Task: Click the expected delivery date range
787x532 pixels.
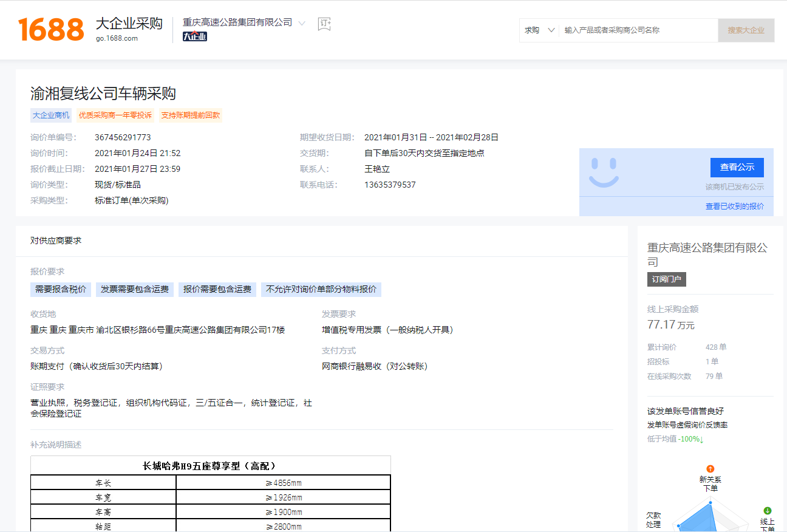Action: pyautogui.click(x=431, y=137)
